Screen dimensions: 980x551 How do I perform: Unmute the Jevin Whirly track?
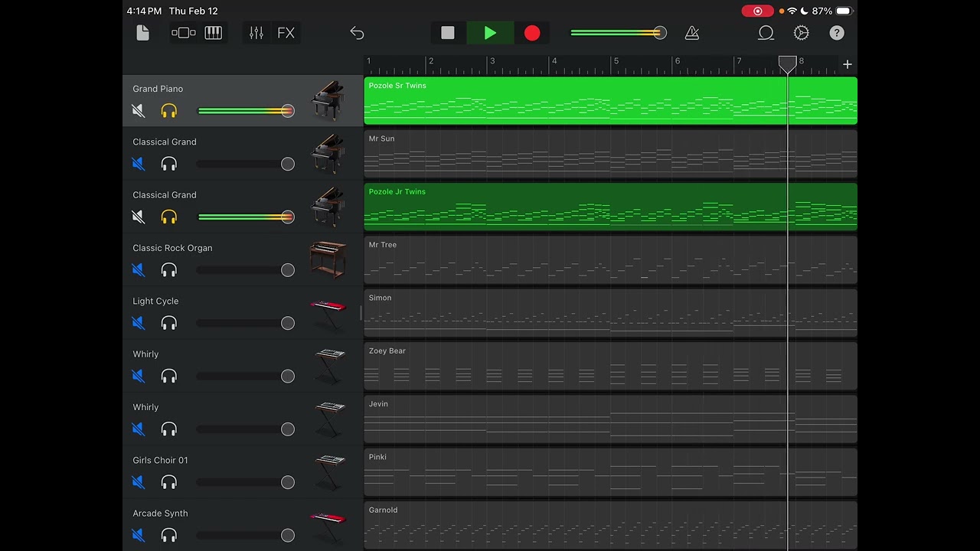pyautogui.click(x=139, y=429)
